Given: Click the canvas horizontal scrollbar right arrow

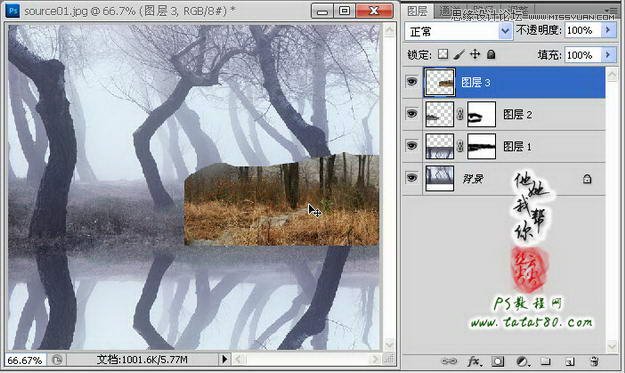Looking at the screenshot, I should (x=374, y=359).
